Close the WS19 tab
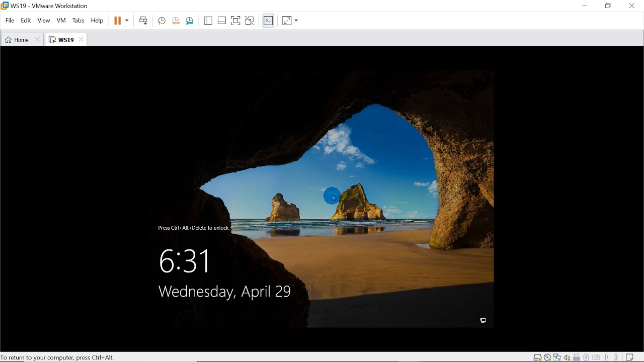 coord(81,40)
